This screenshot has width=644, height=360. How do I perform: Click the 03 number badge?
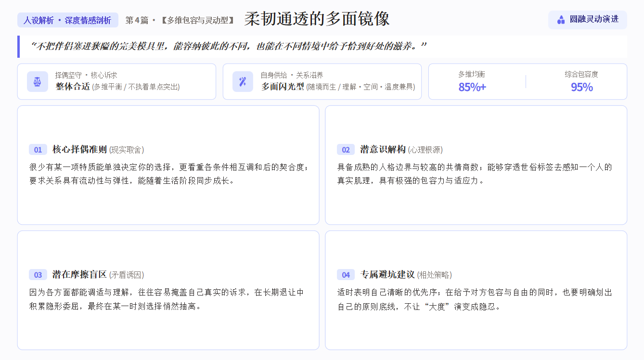(38, 275)
